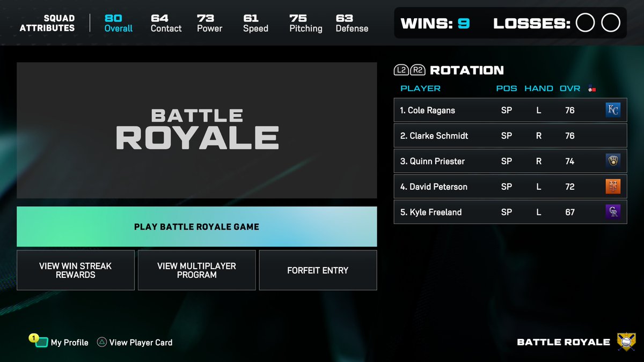Click the HAND column header

tap(539, 88)
